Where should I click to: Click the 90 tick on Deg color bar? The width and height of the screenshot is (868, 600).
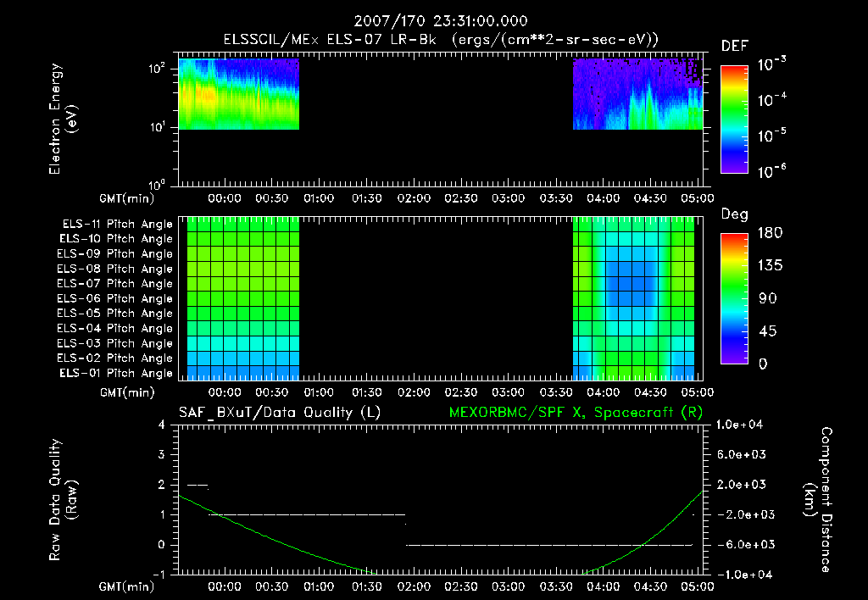[x=768, y=299]
